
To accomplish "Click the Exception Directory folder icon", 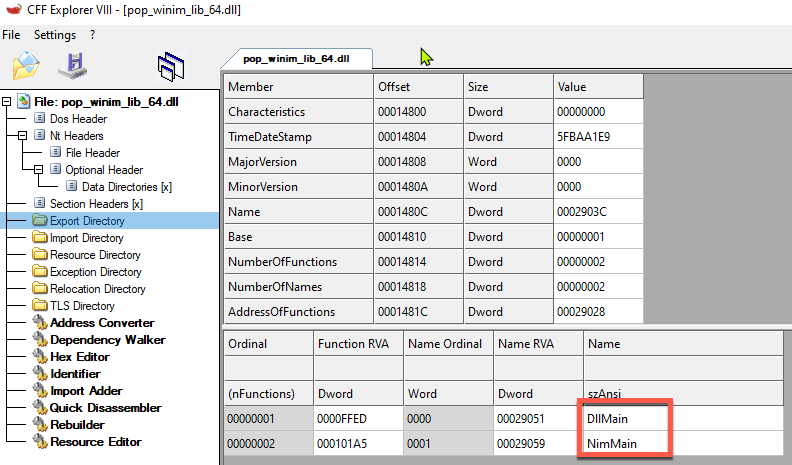I will [39, 271].
